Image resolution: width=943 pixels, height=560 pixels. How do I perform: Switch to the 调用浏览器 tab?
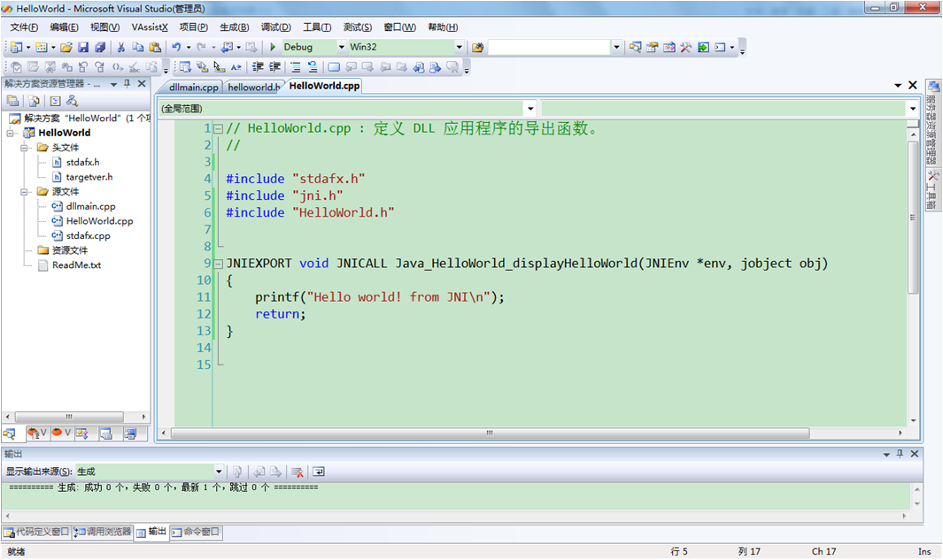(x=103, y=532)
